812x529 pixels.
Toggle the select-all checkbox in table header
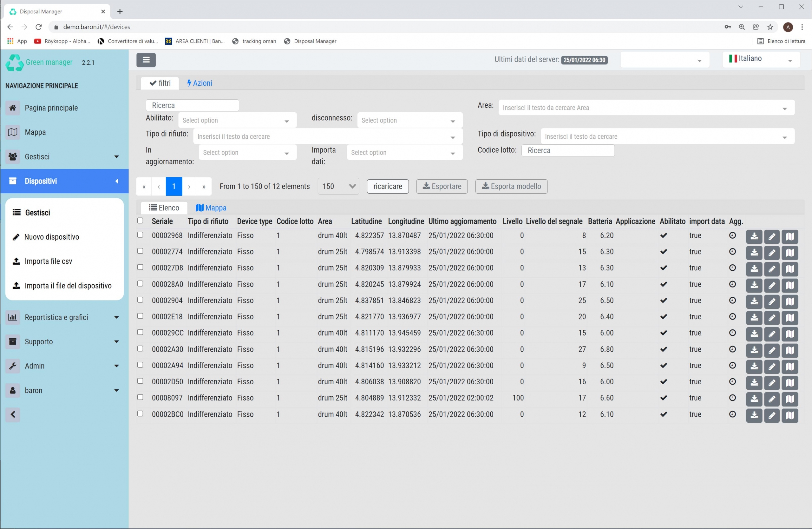point(140,221)
